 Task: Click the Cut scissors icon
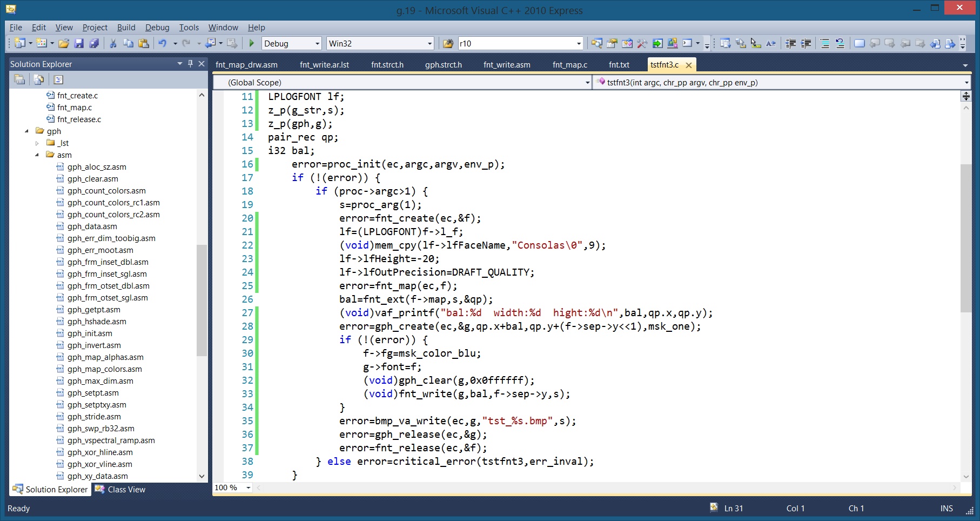coord(113,43)
